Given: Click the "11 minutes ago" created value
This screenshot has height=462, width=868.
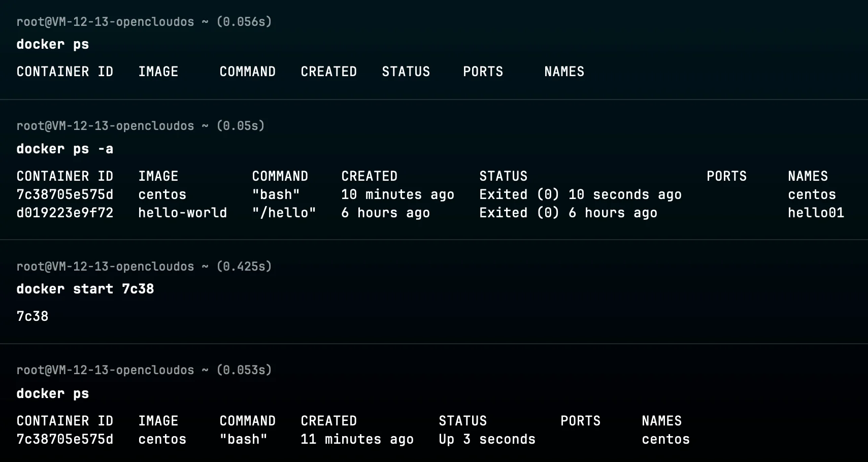Looking at the screenshot, I should pyautogui.click(x=357, y=439).
